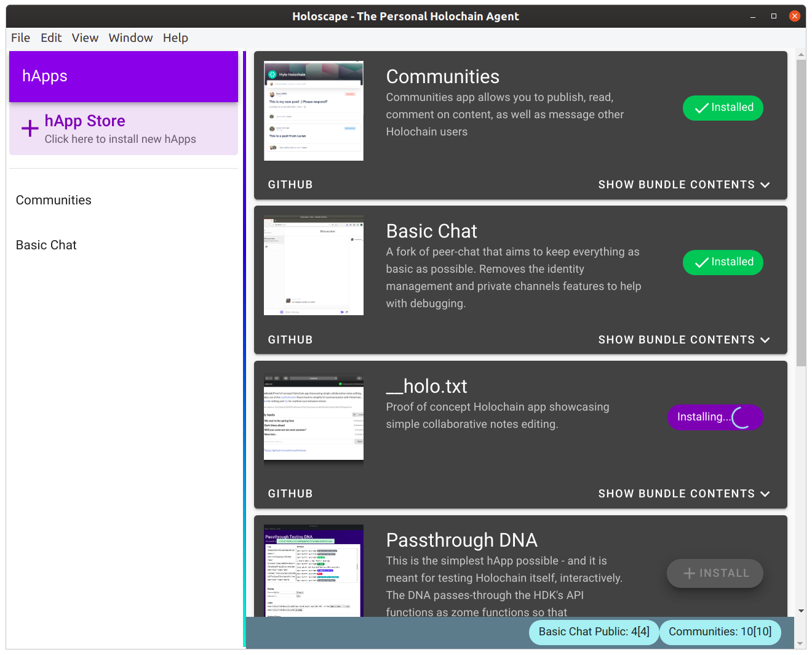This screenshot has width=812, height=655.
Task: Click the __holo.txt card title
Action: point(427,387)
